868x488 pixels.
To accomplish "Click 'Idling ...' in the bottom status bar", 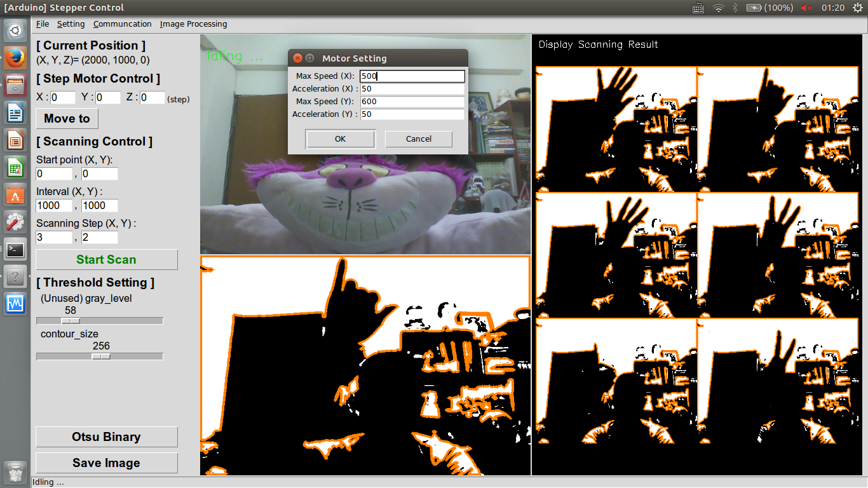I will (48, 482).
